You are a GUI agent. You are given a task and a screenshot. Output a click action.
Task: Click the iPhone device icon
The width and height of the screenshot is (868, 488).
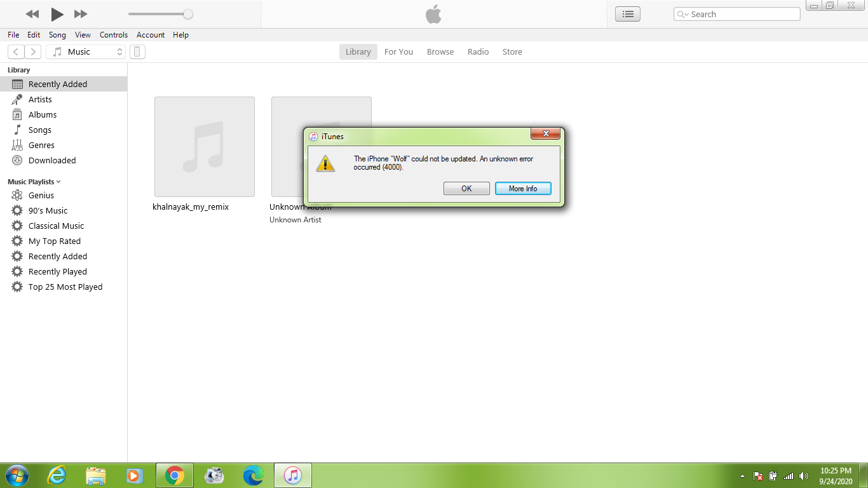click(x=137, y=52)
